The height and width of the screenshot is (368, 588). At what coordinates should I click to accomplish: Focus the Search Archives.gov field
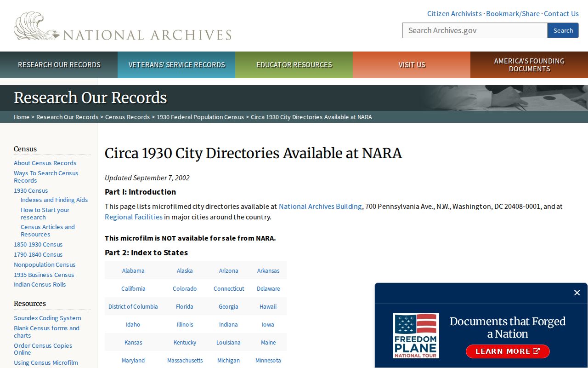point(475,30)
